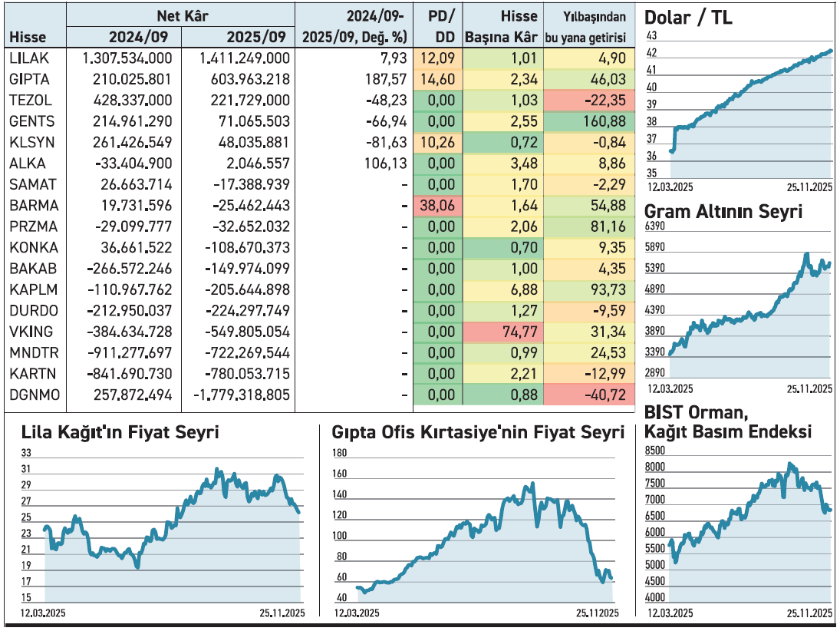Click the Net Kâr column group header

click(181, 15)
